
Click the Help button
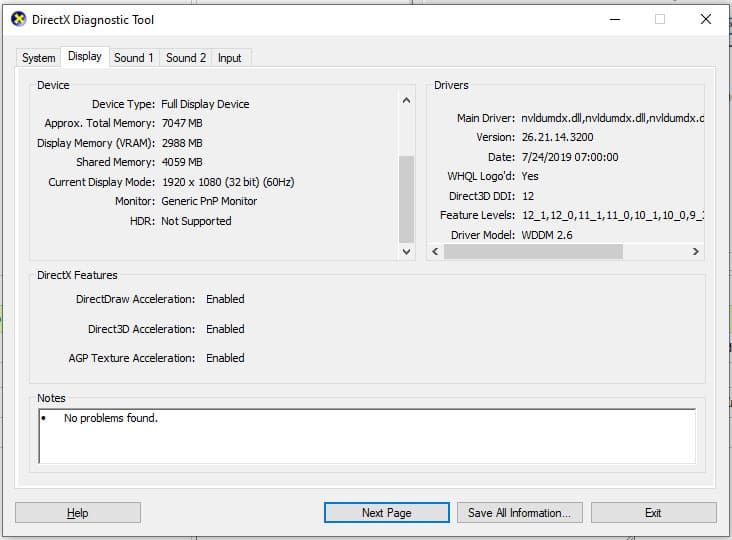[77, 512]
